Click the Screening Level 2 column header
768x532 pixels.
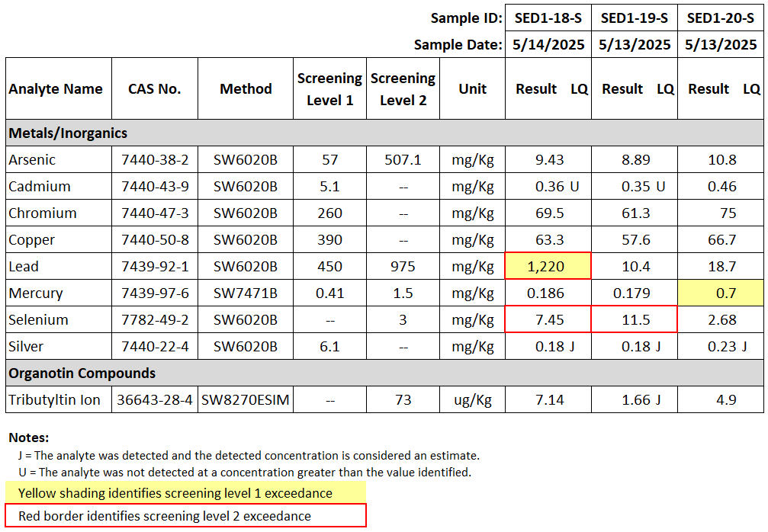click(x=403, y=88)
